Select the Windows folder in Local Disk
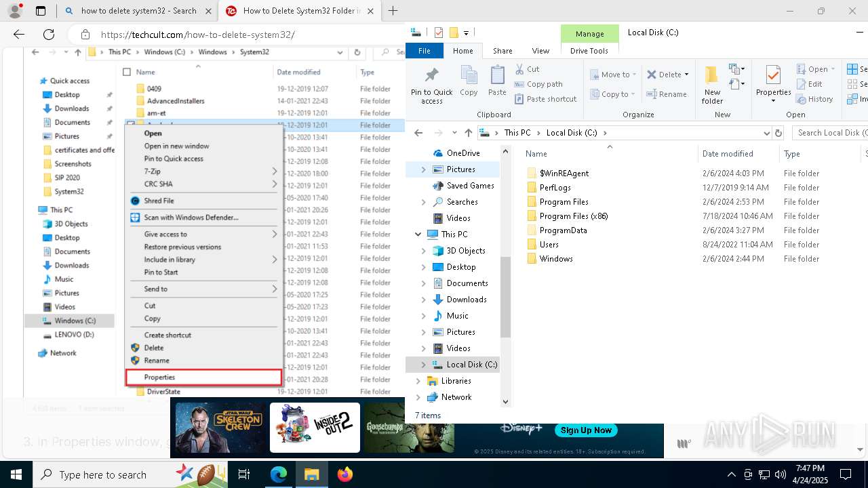 click(556, 259)
